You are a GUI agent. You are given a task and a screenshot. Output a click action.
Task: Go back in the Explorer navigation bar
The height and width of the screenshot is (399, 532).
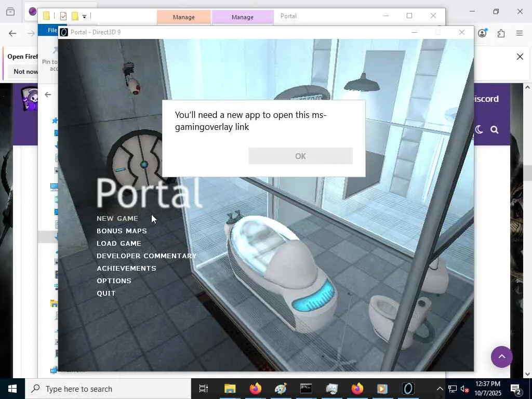pos(48,95)
